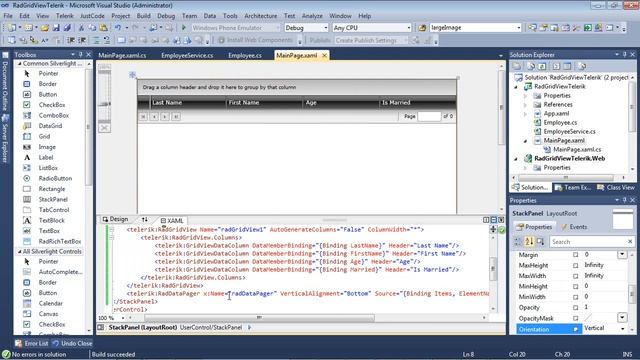The width and height of the screenshot is (640, 360).
Task: Click the Page number input box
Action: (x=429, y=116)
